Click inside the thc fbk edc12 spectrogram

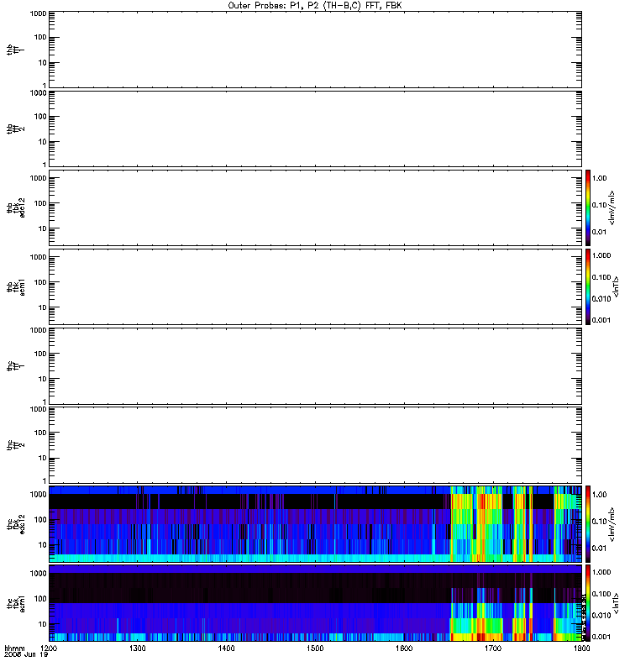[315, 523]
